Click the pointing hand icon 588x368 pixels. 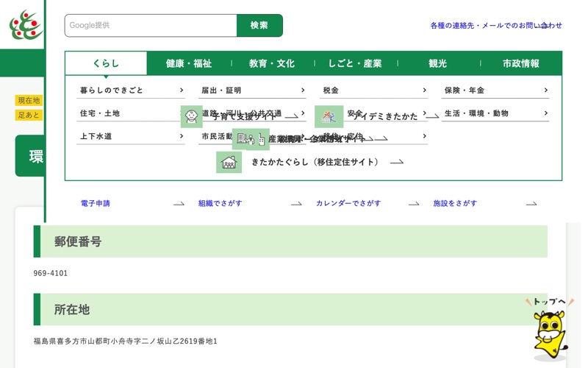point(262,139)
